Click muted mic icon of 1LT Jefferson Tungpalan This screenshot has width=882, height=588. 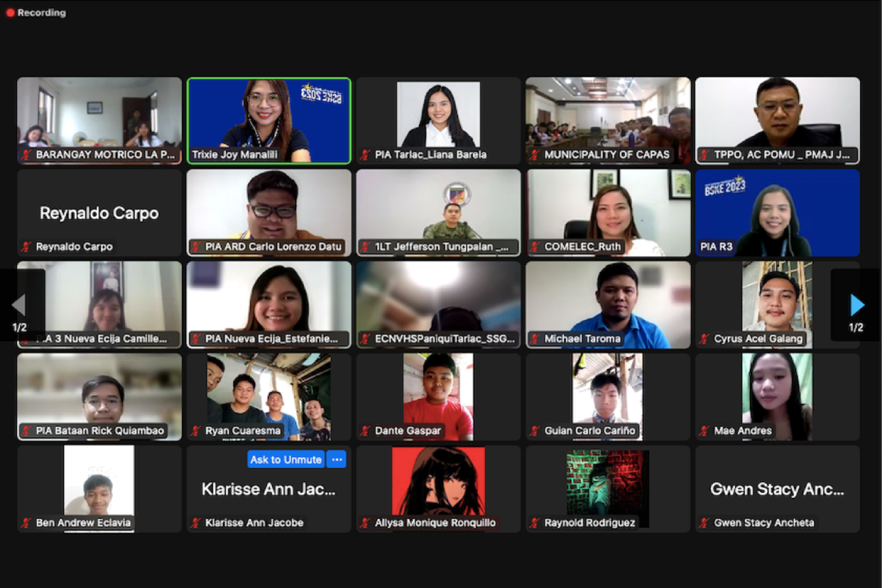coord(365,247)
